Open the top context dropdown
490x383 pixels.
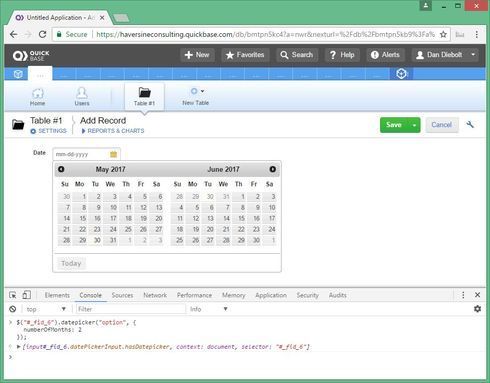tap(46, 309)
